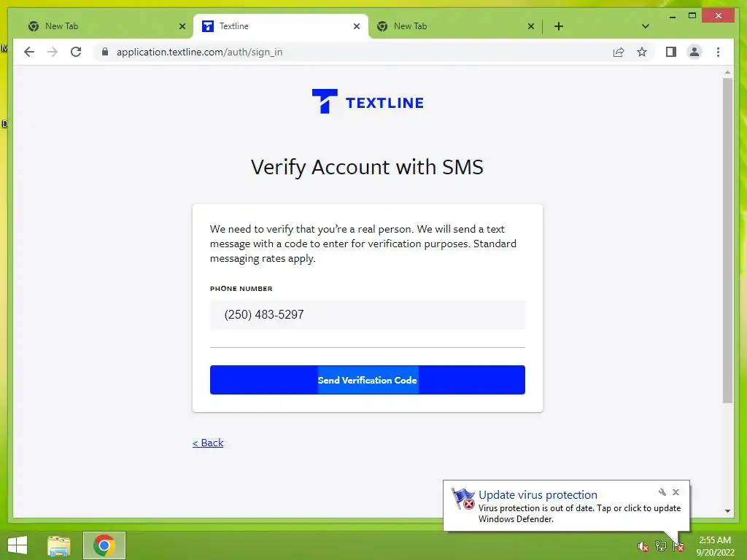
Task: Open notification settings wrench icon
Action: [x=662, y=492]
